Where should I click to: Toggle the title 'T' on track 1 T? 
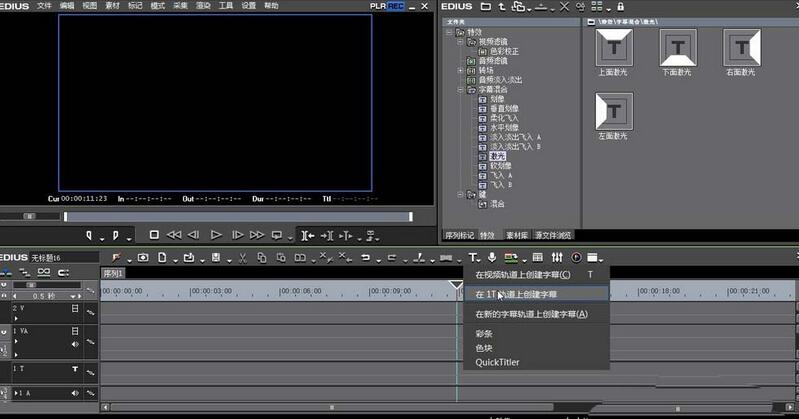(x=75, y=369)
